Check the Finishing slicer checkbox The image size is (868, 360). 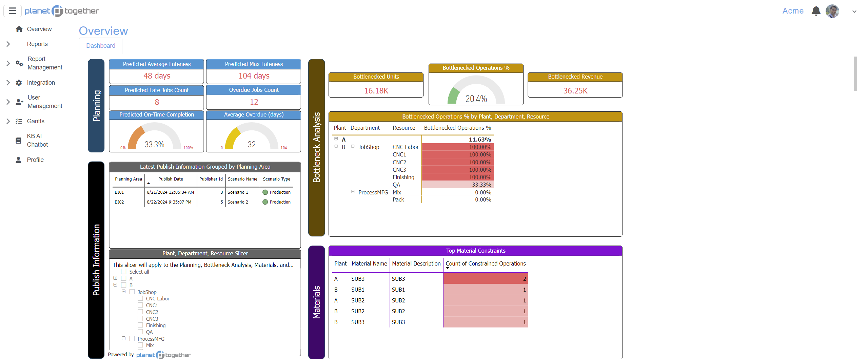point(140,325)
